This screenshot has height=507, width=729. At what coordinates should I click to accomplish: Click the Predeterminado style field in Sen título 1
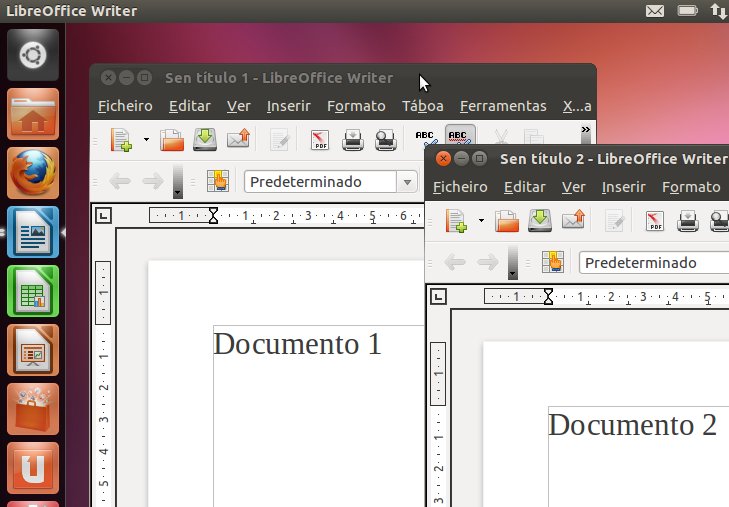(320, 182)
